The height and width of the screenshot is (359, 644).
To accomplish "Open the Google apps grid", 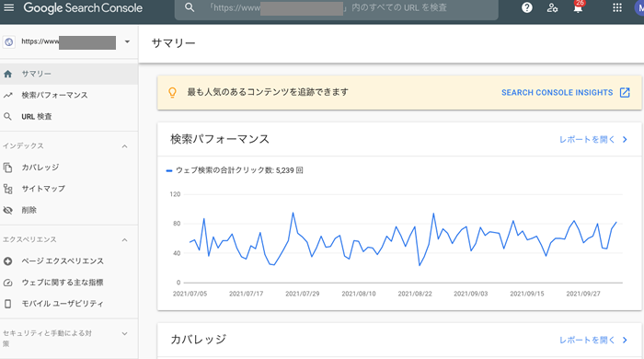I will [617, 7].
